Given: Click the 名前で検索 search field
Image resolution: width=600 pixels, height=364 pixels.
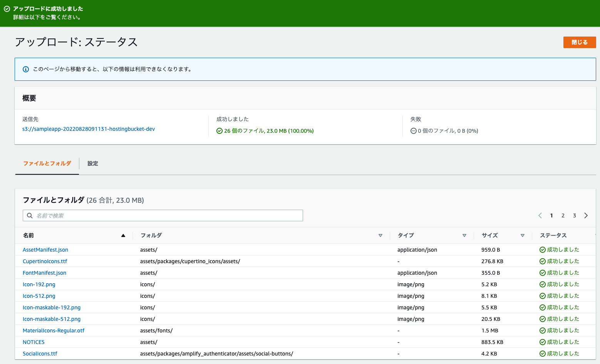Looking at the screenshot, I should coord(163,215).
